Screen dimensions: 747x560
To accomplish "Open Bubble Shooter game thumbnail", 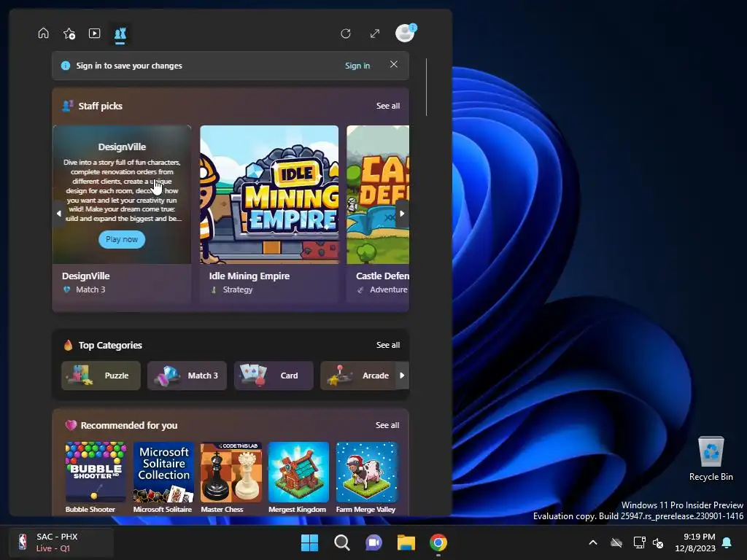I will point(96,472).
